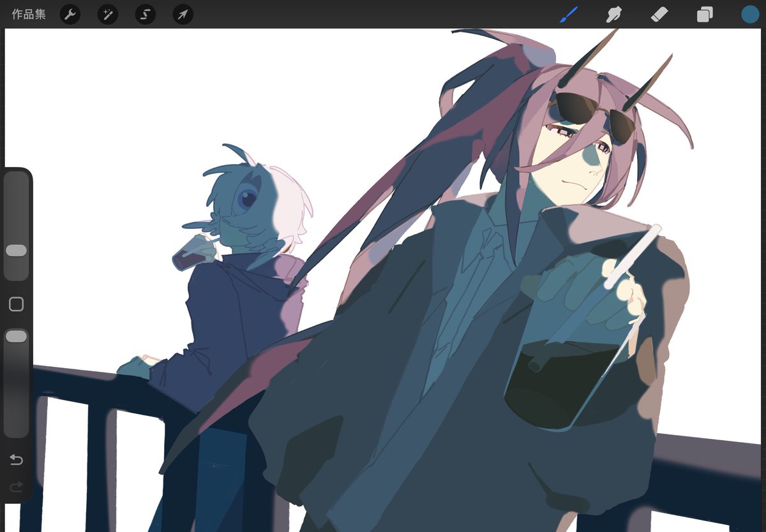The height and width of the screenshot is (532, 766).
Task: Open the 作品集 gallery
Action: pyautogui.click(x=29, y=14)
